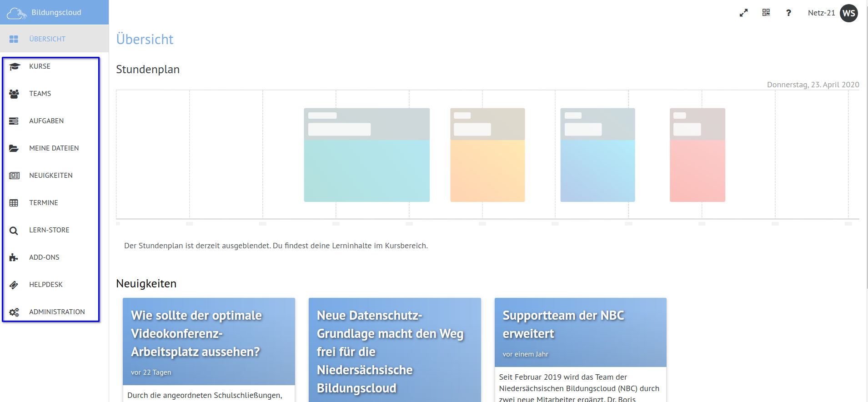Open Helpdesk in the sidebar
The width and height of the screenshot is (868, 402).
coord(46,285)
